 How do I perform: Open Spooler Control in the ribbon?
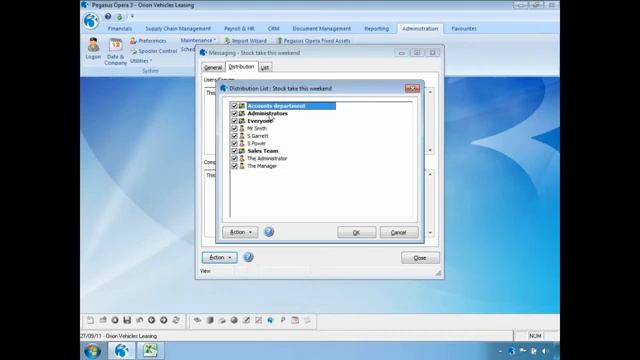(154, 51)
